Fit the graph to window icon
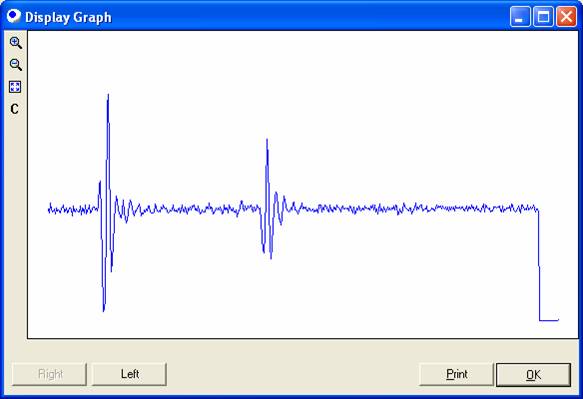The width and height of the screenshot is (583, 399). 15,87
